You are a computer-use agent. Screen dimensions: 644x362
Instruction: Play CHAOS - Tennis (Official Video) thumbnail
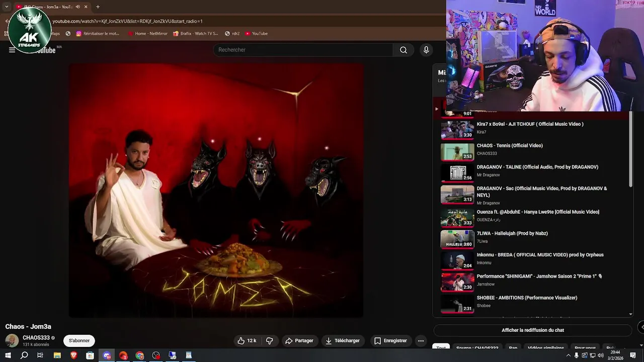click(x=457, y=151)
